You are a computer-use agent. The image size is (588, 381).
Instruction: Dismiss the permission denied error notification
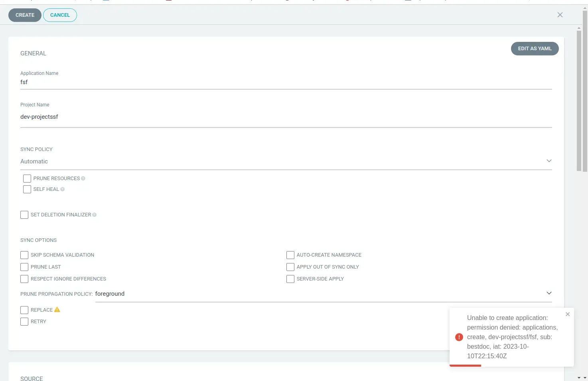(x=568, y=314)
